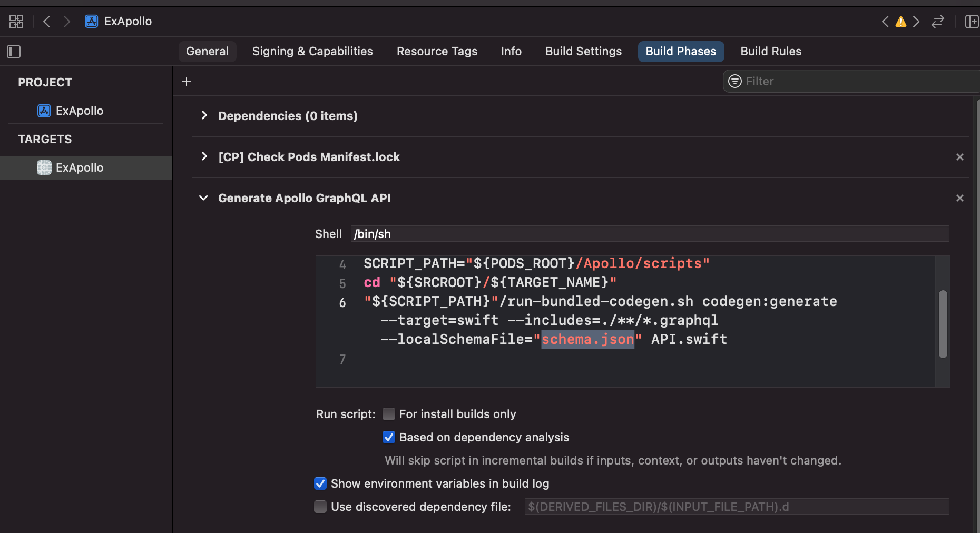The image size is (980, 533).
Task: Click the filter icon in the filter field
Action: [735, 81]
